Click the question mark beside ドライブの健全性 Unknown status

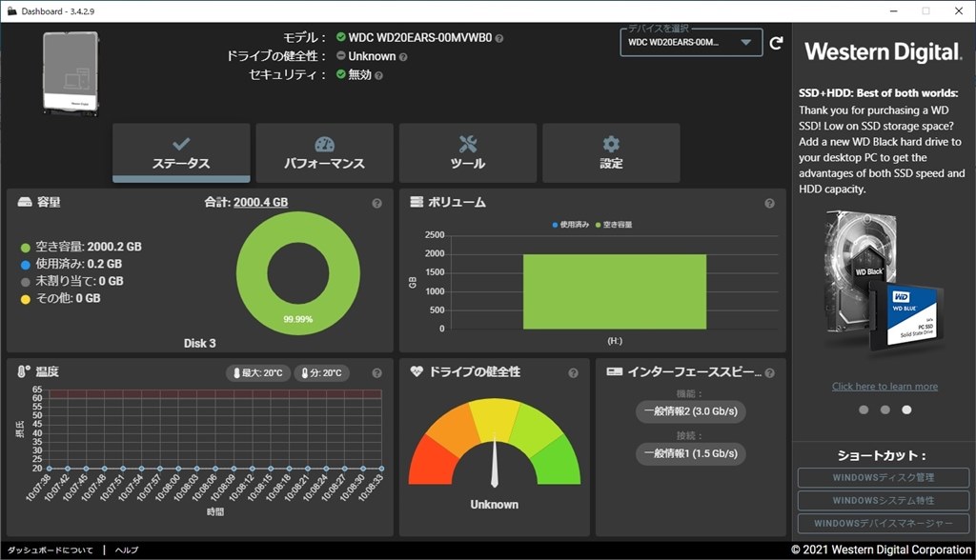click(x=403, y=55)
